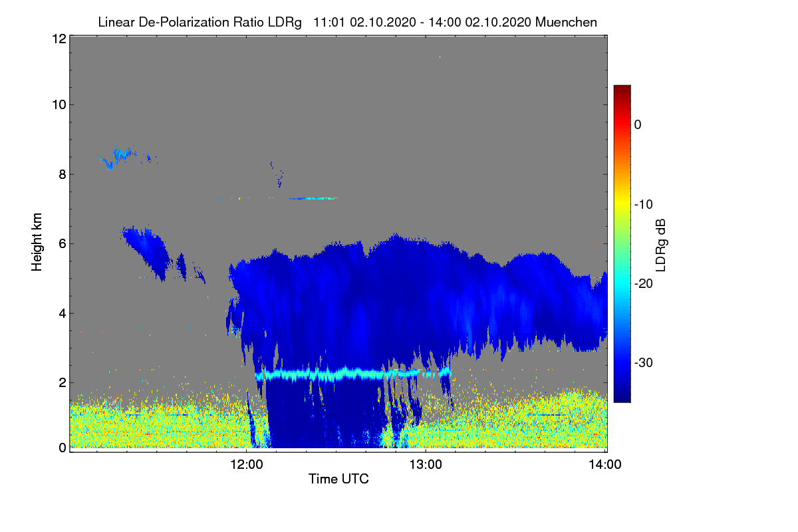Click the height tick label '2'
This screenshot has height=532, width=798.
pos(62,382)
